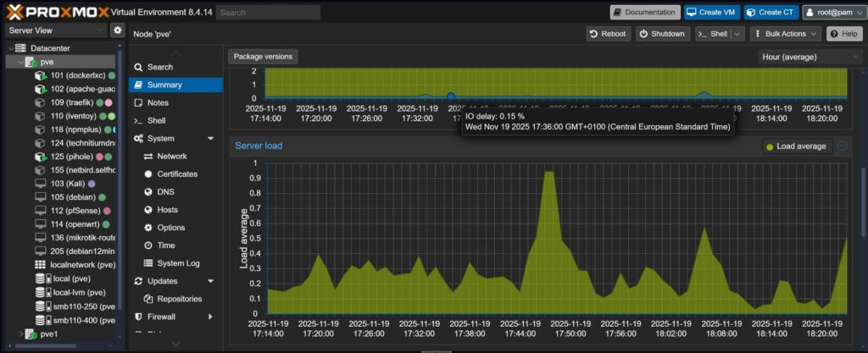Open the System Log page

tap(178, 263)
